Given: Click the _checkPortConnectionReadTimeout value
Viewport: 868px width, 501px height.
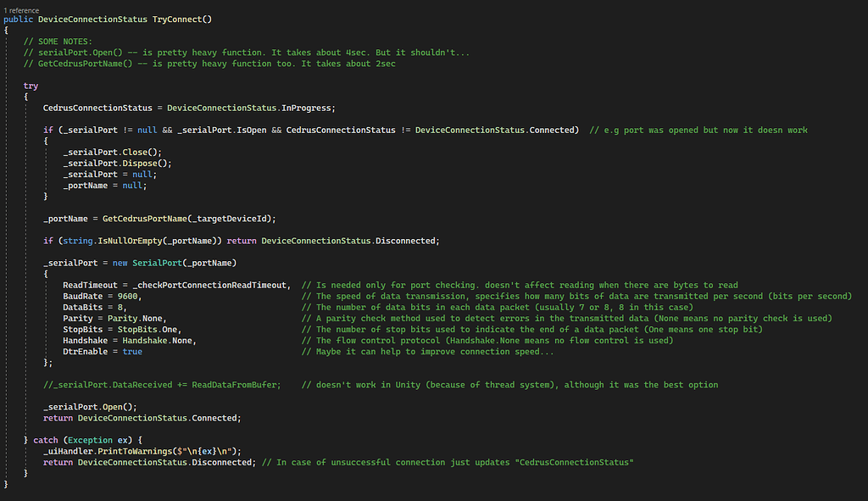Looking at the screenshot, I should pos(210,285).
